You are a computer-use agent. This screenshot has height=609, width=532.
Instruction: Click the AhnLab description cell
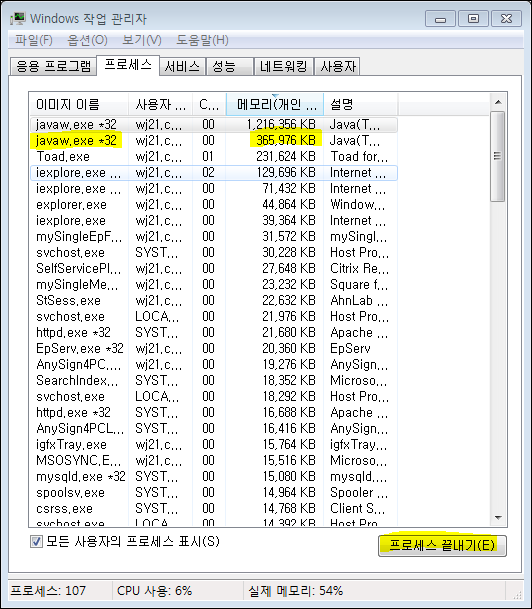click(359, 300)
